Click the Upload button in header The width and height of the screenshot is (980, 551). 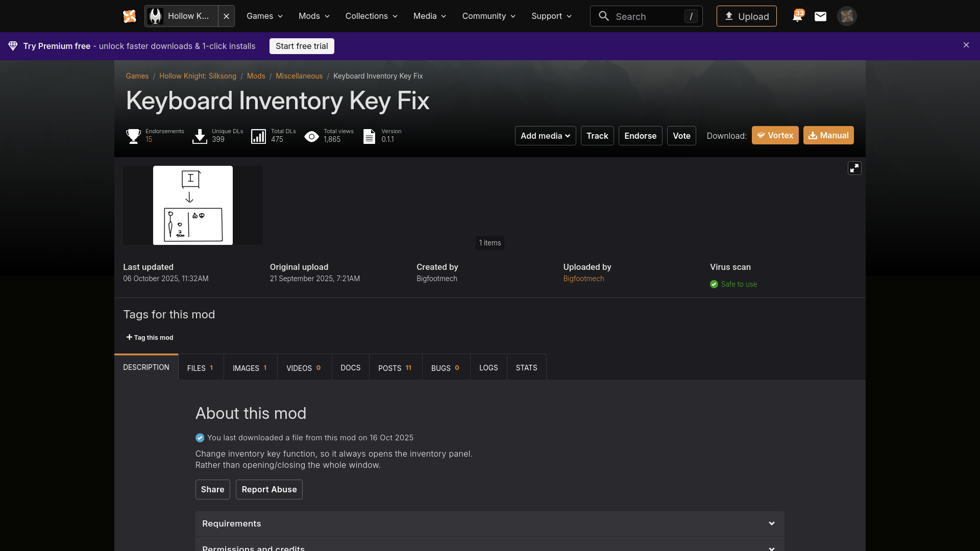tap(746, 16)
